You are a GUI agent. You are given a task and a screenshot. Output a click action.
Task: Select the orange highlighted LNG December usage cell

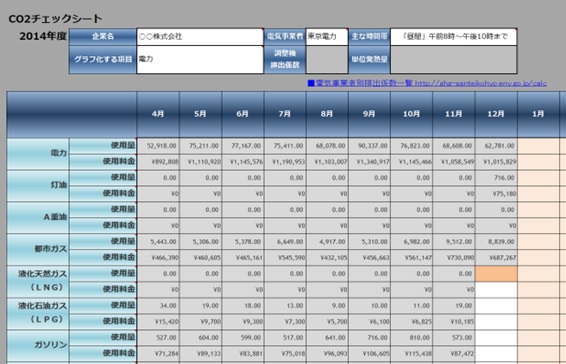coord(496,274)
